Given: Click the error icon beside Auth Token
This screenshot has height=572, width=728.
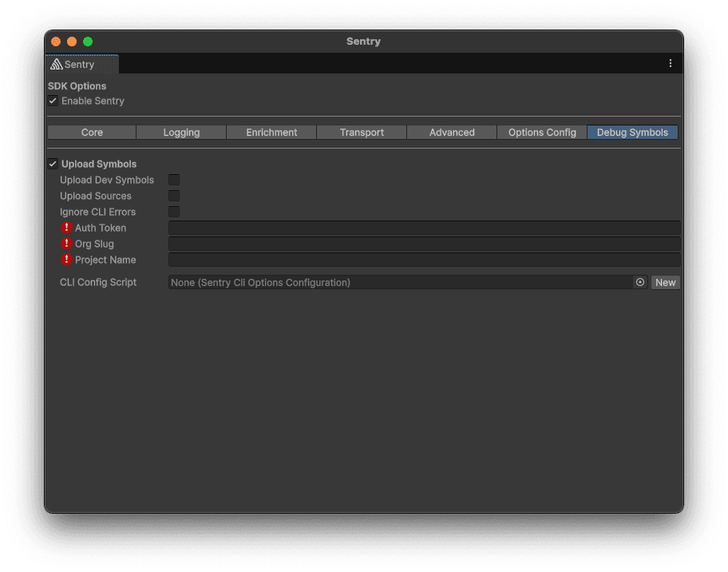Looking at the screenshot, I should pos(67,228).
